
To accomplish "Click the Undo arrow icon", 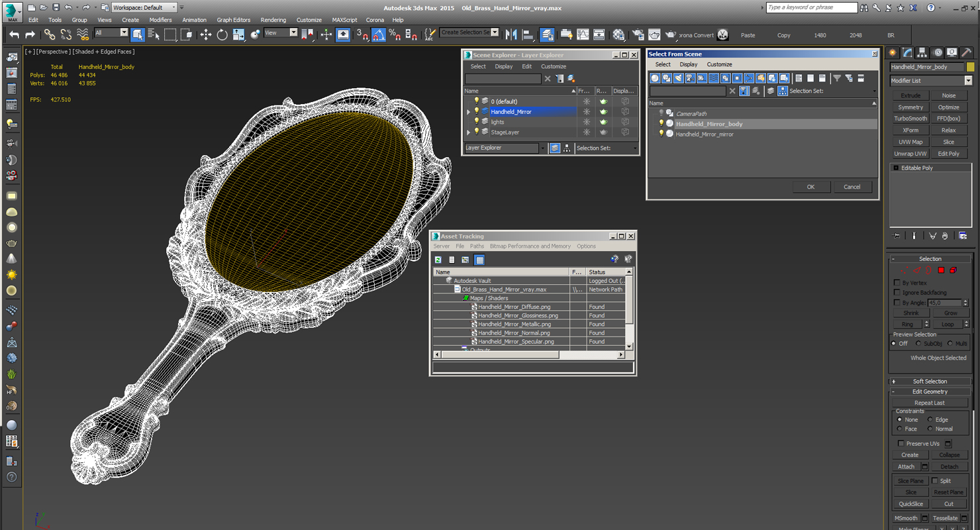I will (14, 34).
